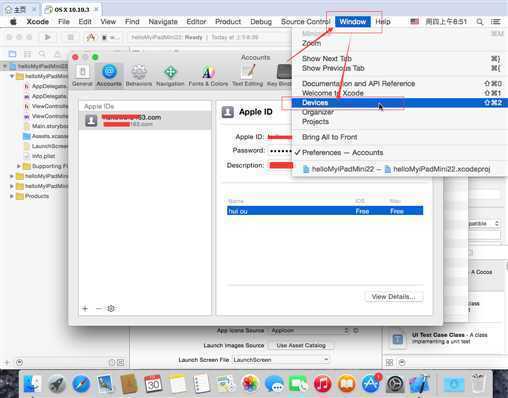Expand the Products folder

[x=12, y=196]
